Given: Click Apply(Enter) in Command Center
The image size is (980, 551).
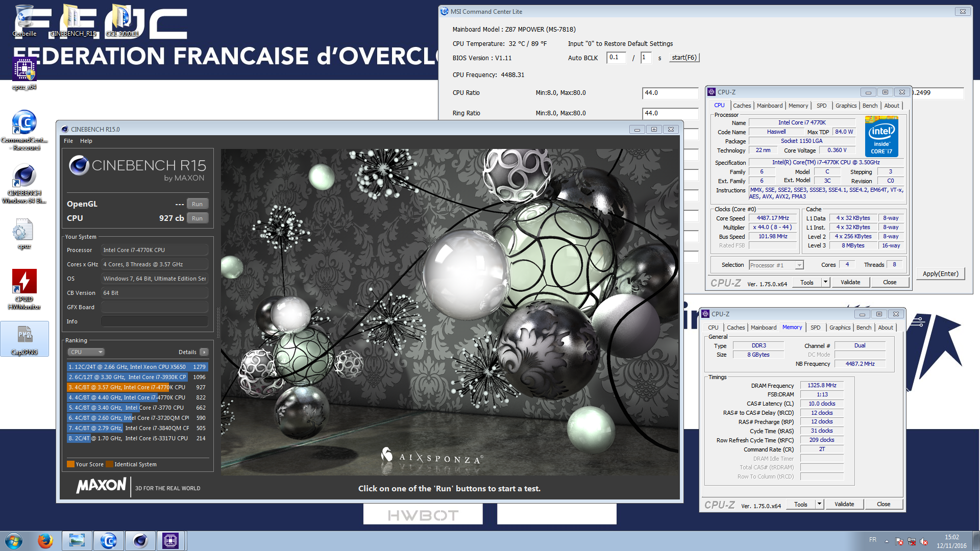Looking at the screenshot, I should click(x=940, y=274).
